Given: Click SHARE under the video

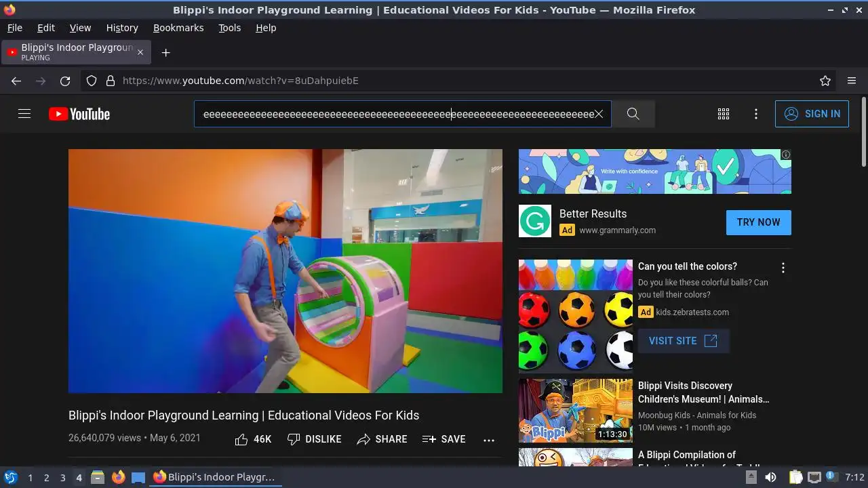Looking at the screenshot, I should tap(382, 439).
